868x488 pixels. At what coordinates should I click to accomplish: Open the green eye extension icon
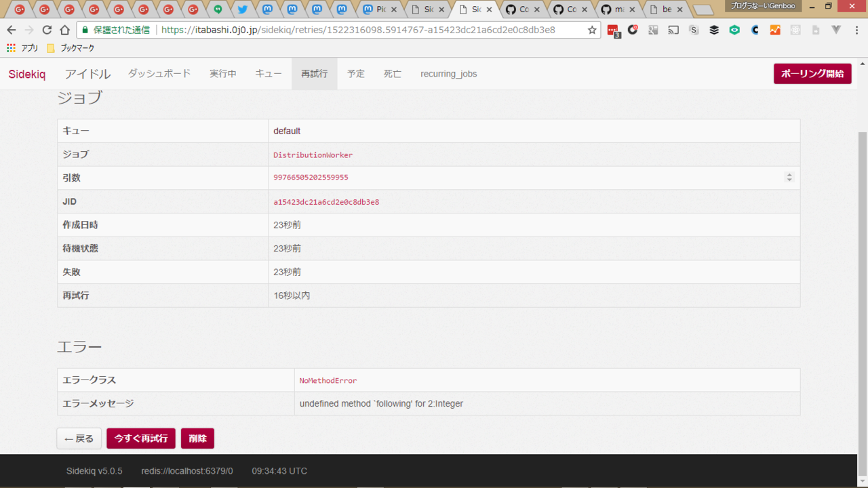pos(734,30)
